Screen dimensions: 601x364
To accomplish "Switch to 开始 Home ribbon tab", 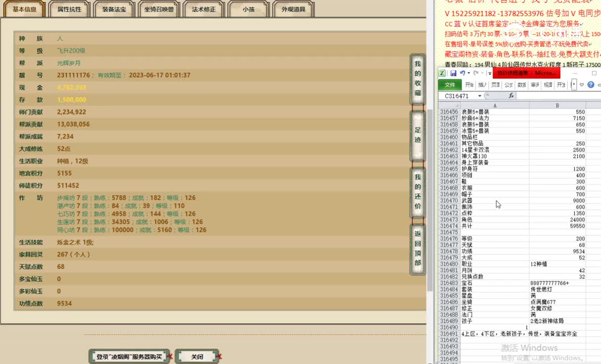I will [469, 84].
